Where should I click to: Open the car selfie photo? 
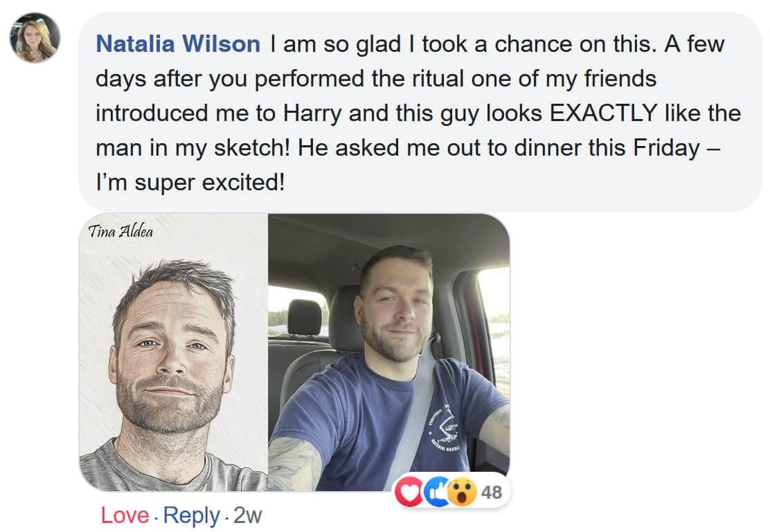tap(388, 353)
